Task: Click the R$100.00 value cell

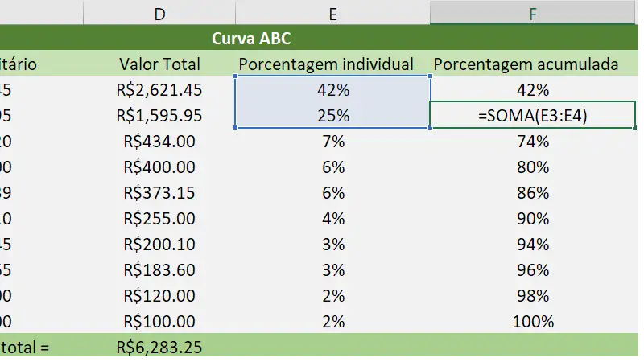Action: 159,322
